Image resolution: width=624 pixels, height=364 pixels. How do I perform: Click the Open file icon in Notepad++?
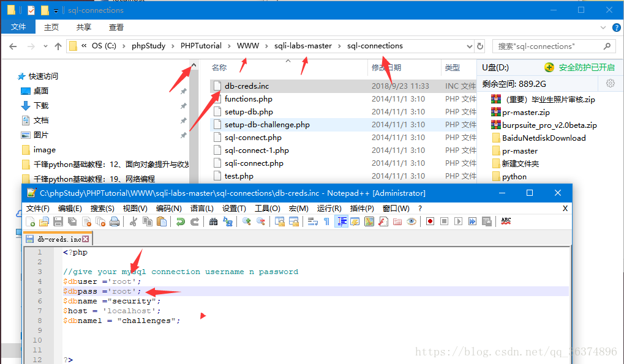[44, 221]
